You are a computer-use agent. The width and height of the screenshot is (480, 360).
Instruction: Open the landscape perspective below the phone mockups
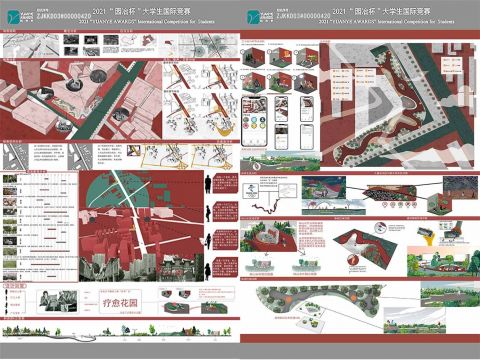tap(281, 161)
